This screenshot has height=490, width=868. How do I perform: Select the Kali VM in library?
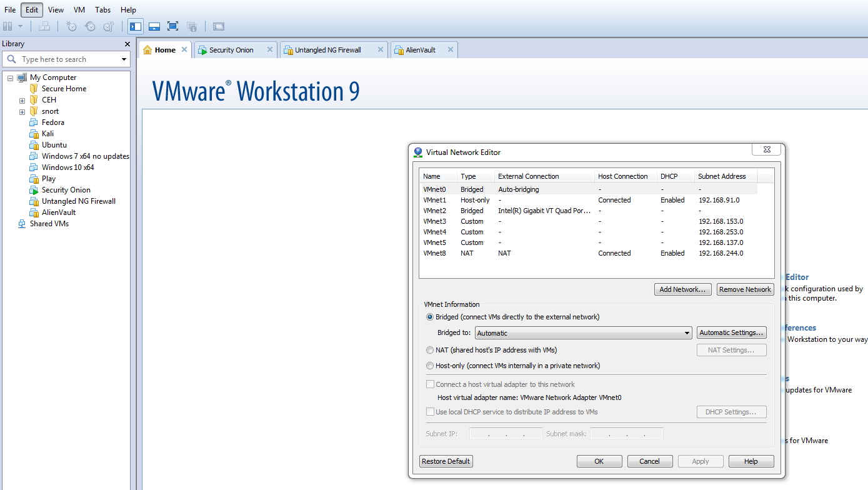pyautogui.click(x=47, y=134)
